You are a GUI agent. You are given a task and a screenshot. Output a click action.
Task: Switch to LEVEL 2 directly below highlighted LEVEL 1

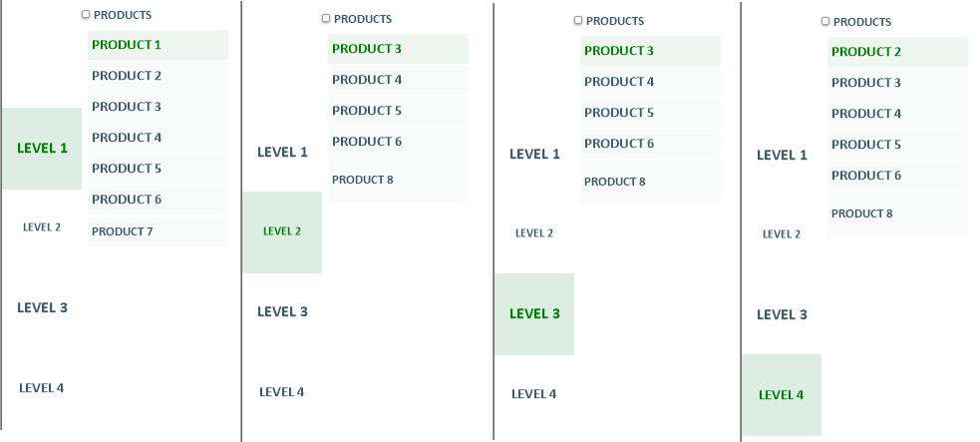tap(42, 227)
